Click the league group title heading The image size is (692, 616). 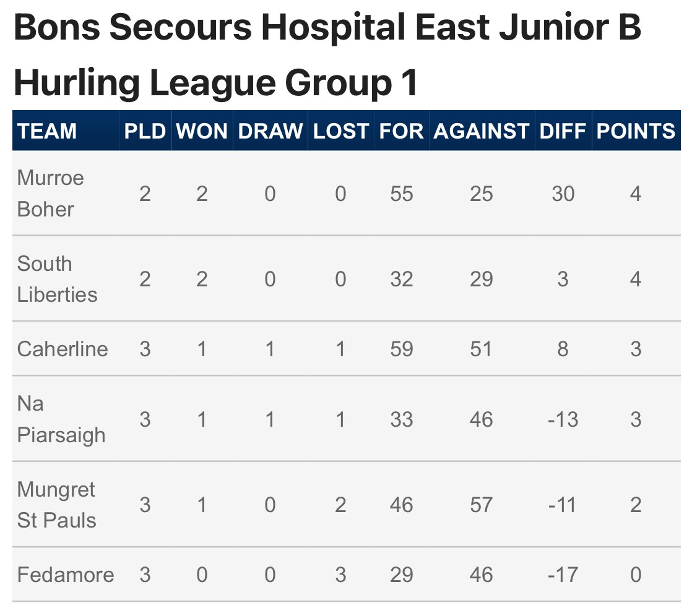tap(327, 54)
